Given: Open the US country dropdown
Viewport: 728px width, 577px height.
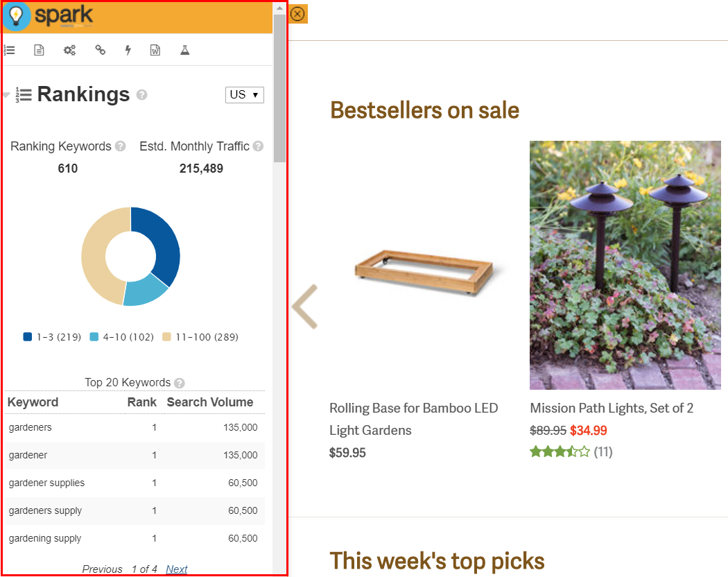Looking at the screenshot, I should 244,94.
